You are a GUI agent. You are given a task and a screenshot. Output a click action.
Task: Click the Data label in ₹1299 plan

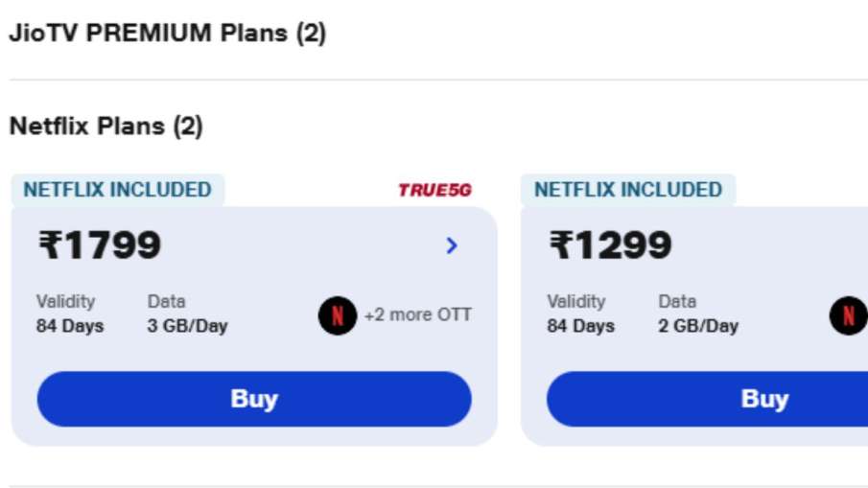coord(677,301)
